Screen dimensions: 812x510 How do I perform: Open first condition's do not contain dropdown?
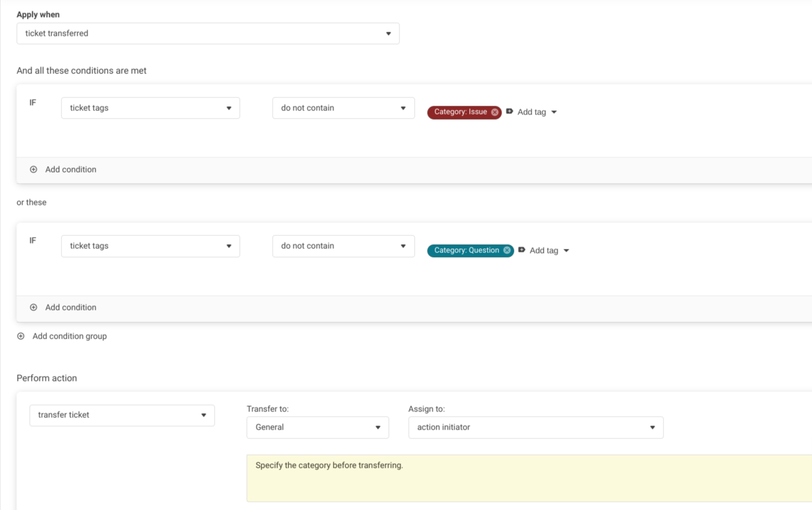point(343,108)
